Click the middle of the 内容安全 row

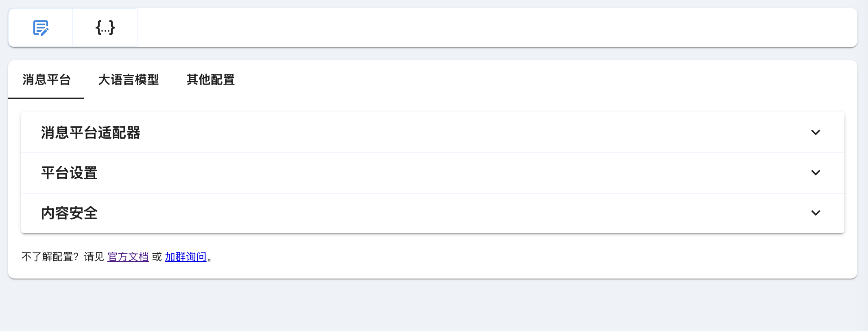coord(433,213)
